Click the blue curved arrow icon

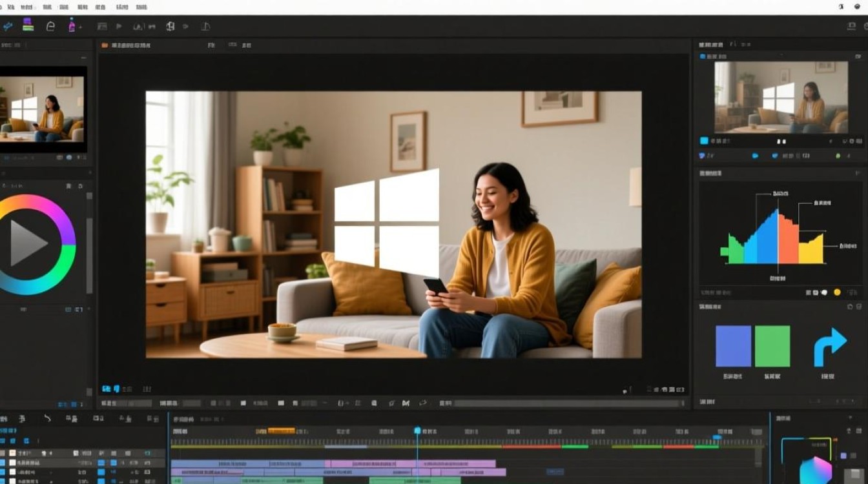tap(829, 347)
